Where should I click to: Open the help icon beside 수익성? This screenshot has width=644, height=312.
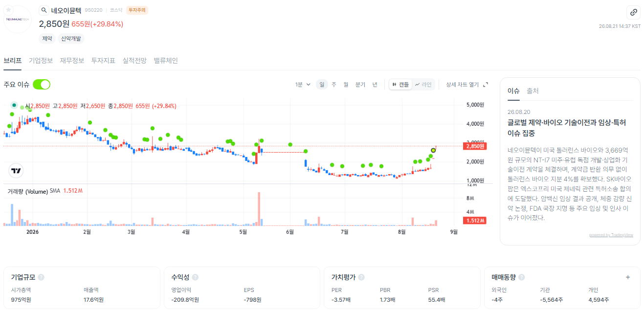(x=195, y=277)
